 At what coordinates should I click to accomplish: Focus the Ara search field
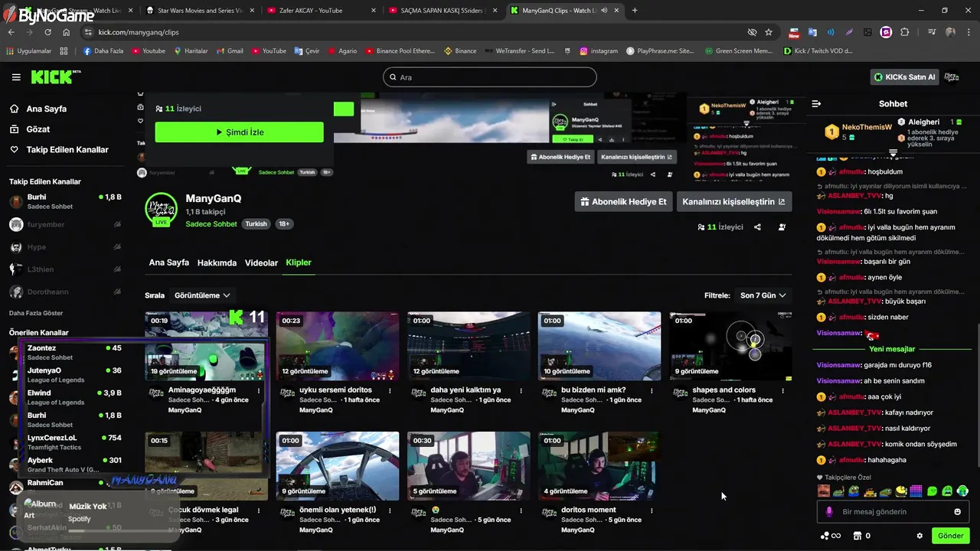[x=490, y=77]
